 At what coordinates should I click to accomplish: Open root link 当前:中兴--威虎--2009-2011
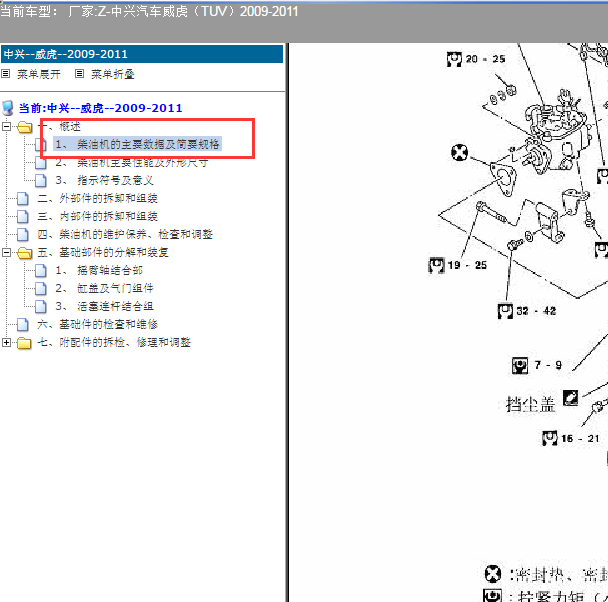tap(100, 108)
